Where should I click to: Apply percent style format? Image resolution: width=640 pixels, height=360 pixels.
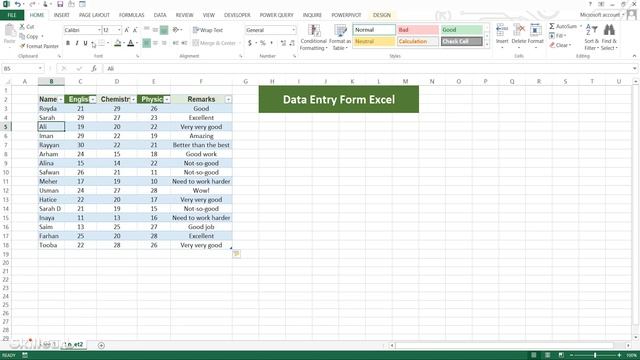[x=263, y=43]
